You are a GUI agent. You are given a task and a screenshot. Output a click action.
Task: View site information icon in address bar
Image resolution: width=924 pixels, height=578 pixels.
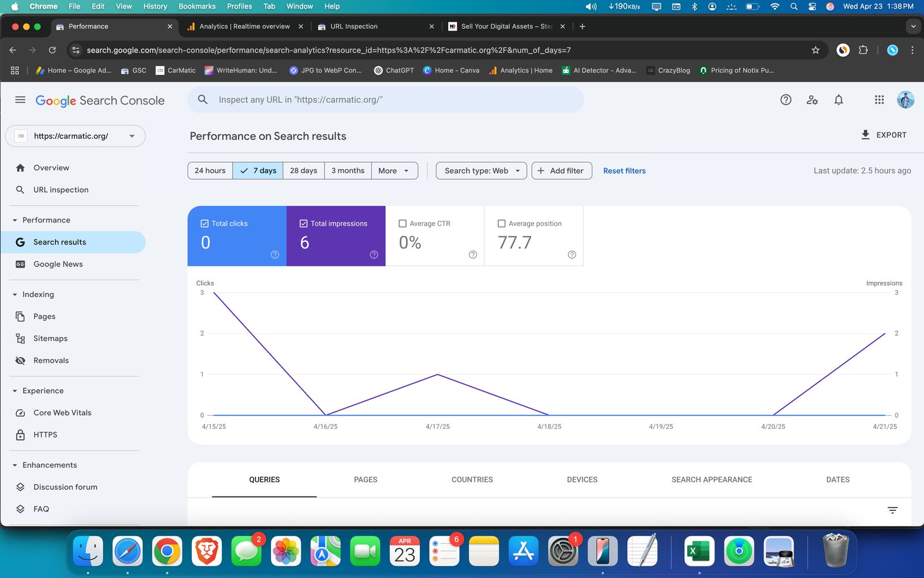coord(76,50)
